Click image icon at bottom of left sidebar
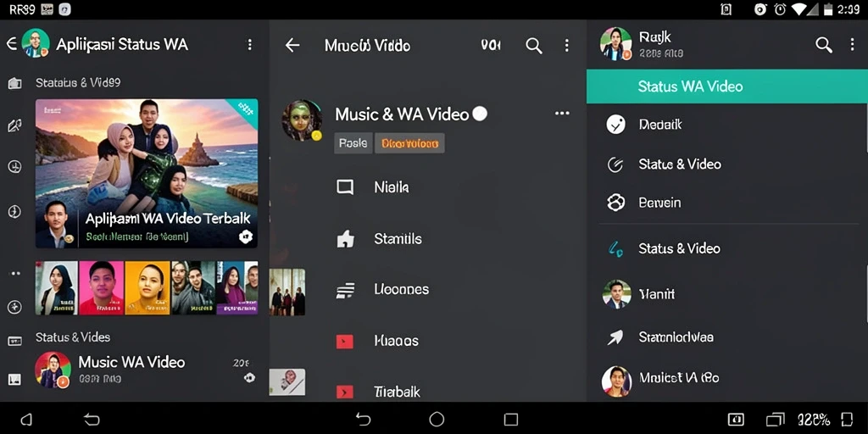868x434 pixels. click(14, 379)
